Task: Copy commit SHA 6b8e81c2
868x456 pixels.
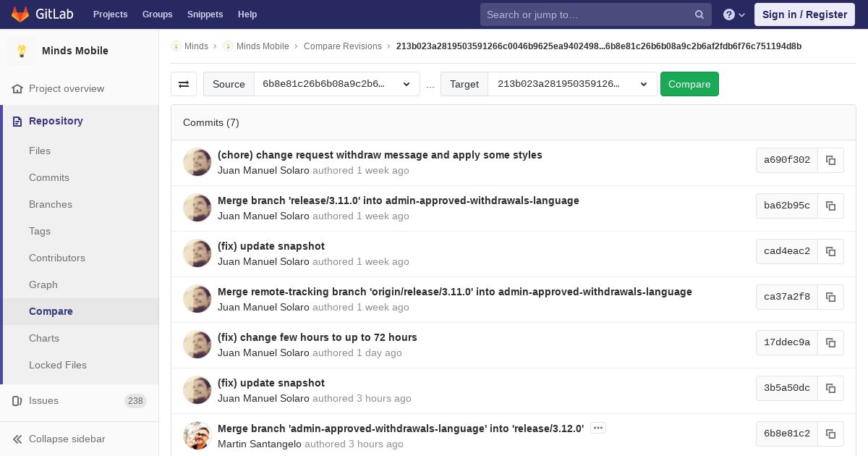Action: coord(830,434)
